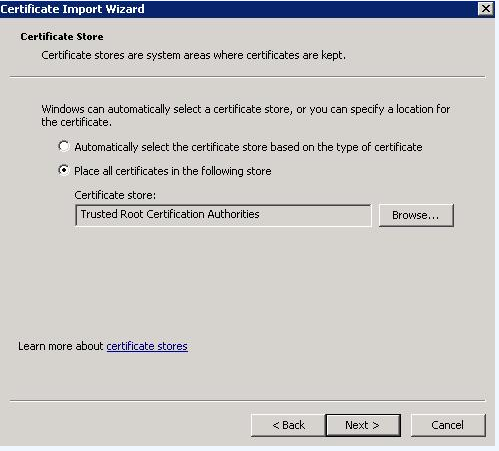Close the wizard with the X button
This screenshot has height=451, width=499.
click(486, 9)
